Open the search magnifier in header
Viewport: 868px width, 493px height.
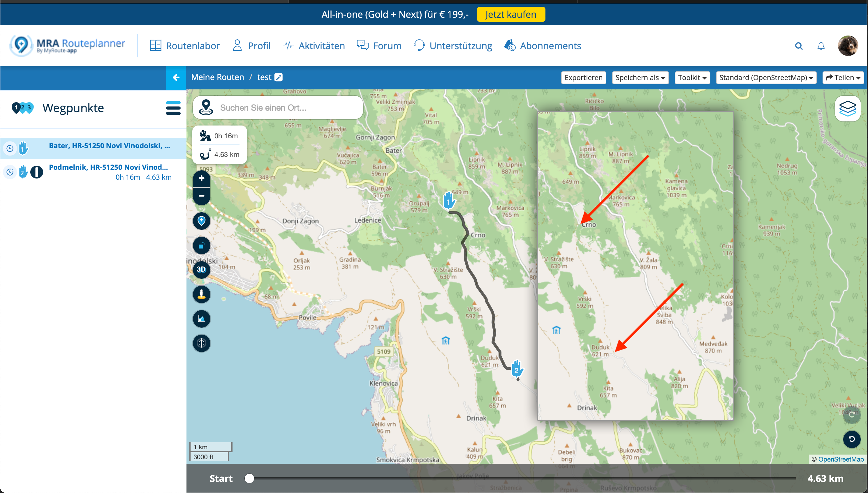tap(799, 46)
